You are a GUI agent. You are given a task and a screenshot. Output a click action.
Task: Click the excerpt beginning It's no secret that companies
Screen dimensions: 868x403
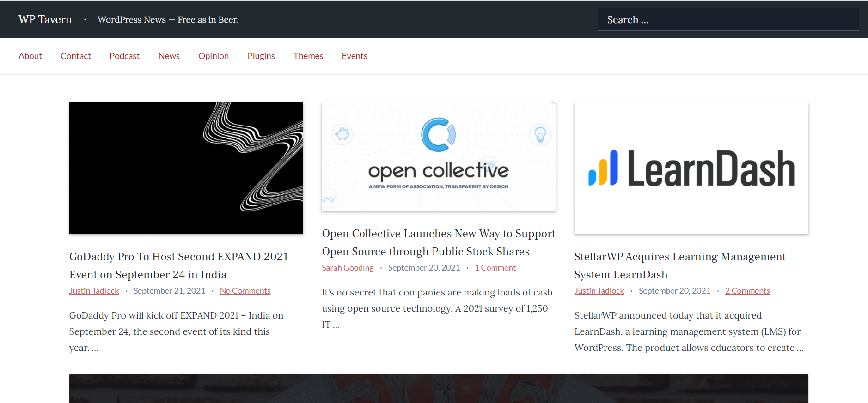coord(437,308)
